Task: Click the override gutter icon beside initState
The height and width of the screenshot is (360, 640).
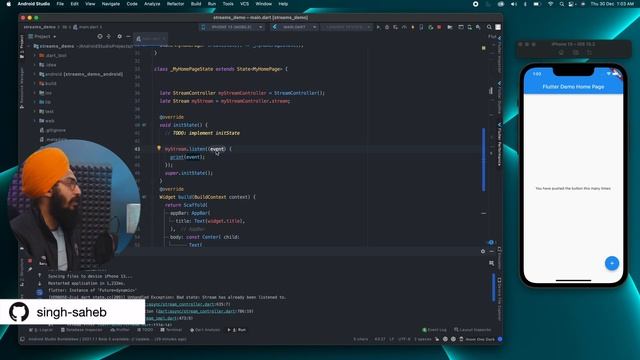Action: [144, 125]
